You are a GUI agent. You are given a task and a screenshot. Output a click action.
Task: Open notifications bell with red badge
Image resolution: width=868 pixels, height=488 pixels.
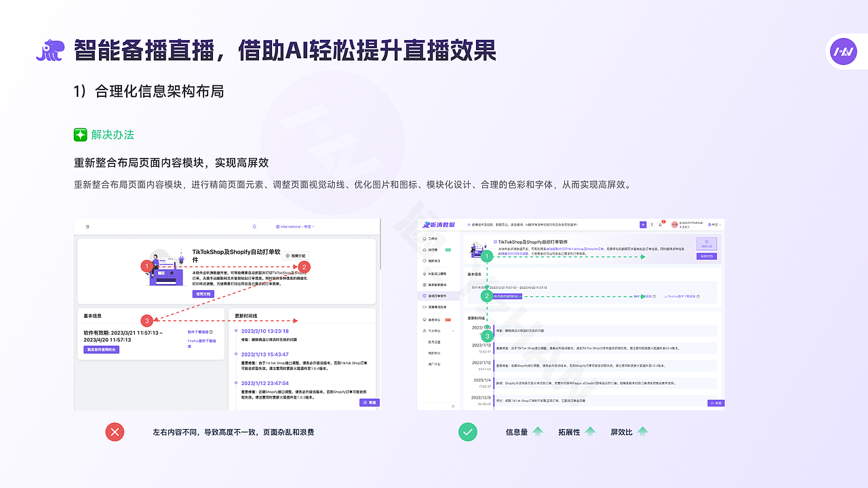coord(660,225)
